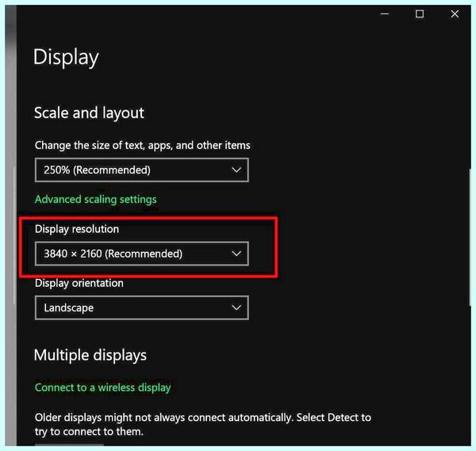
Task: Click the Scale and layout heading
Action: 89,113
